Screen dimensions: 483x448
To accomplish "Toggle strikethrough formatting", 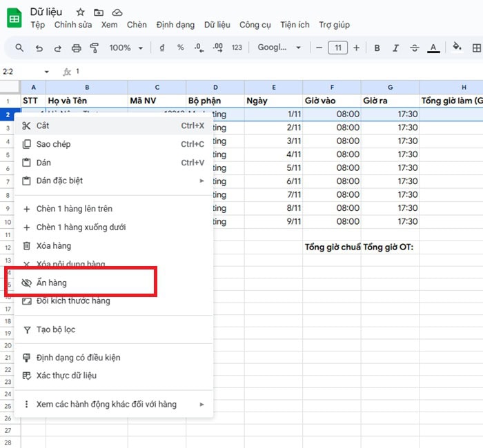I will pyautogui.click(x=414, y=48).
